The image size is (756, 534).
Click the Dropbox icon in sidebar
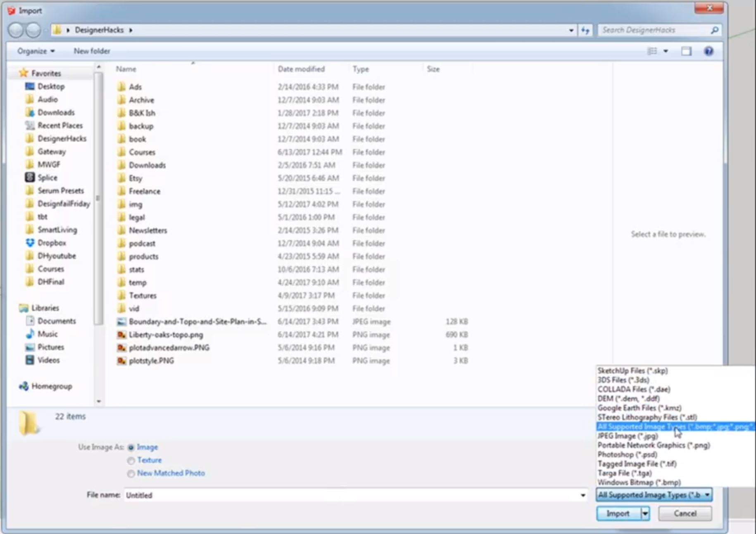(30, 243)
